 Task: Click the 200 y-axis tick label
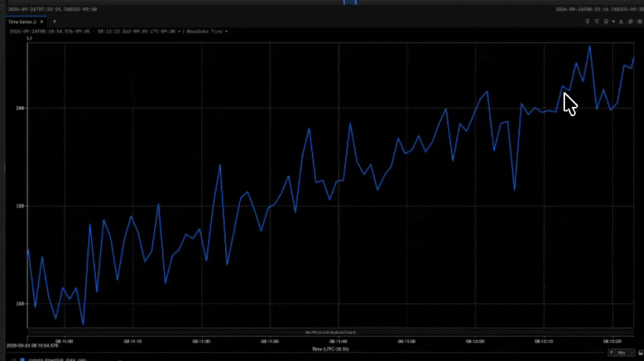pyautogui.click(x=20, y=108)
